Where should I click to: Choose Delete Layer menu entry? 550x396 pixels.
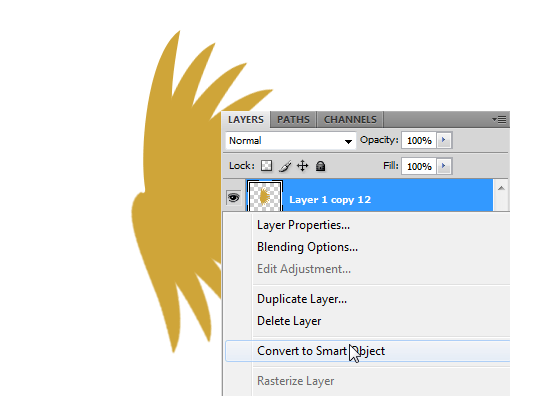289,321
